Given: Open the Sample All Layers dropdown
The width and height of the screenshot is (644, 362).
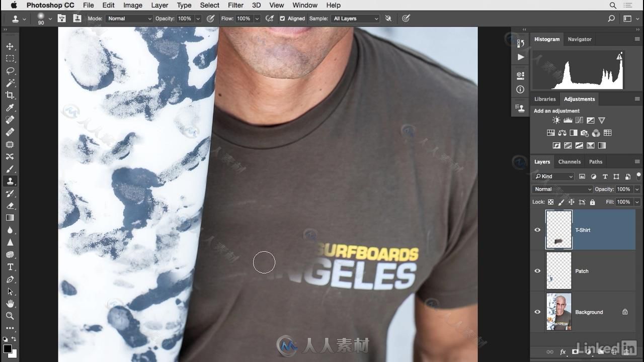Looking at the screenshot, I should 355,19.
